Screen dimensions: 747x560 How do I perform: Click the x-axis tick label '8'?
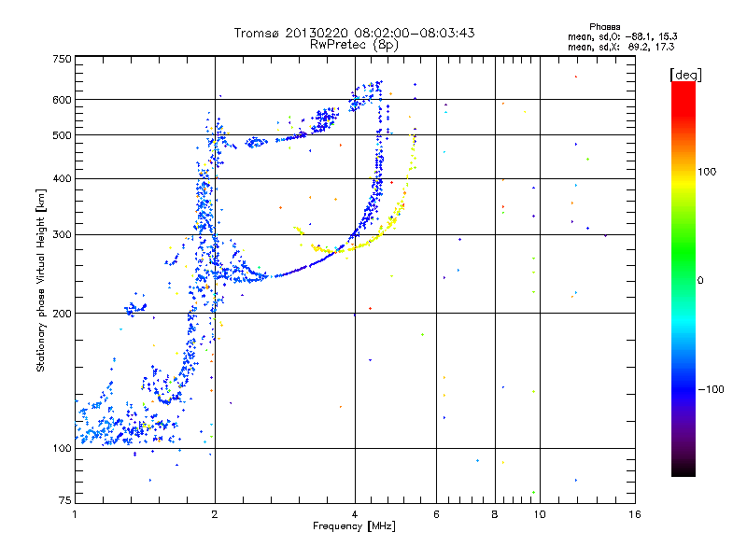pyautogui.click(x=495, y=514)
